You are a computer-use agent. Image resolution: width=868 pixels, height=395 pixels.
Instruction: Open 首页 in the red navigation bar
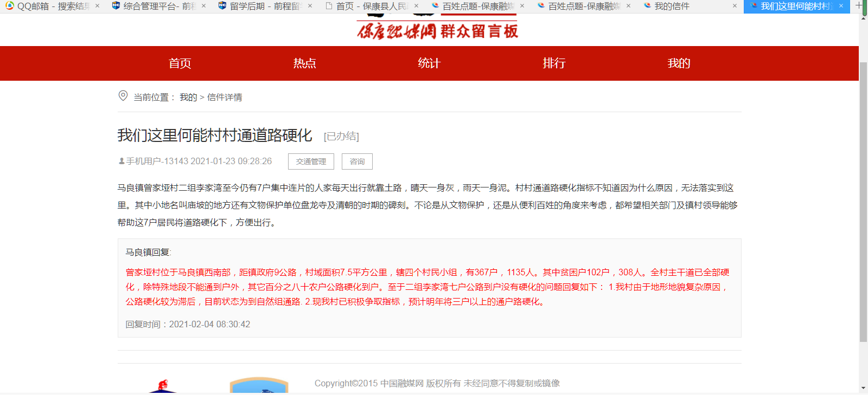(180, 63)
